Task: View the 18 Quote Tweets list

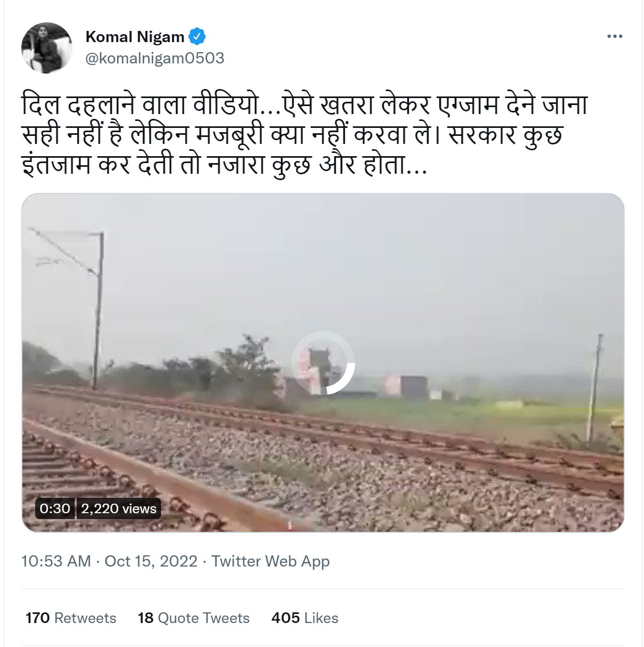Action: 194,618
